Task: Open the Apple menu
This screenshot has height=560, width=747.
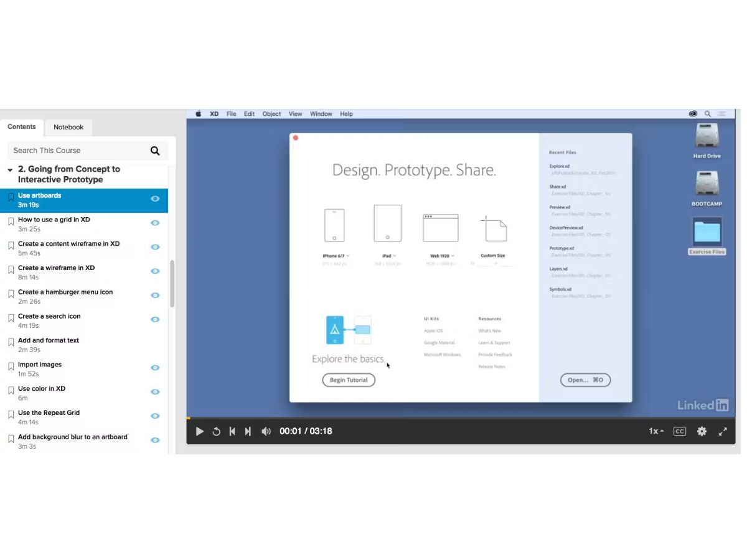Action: click(199, 114)
